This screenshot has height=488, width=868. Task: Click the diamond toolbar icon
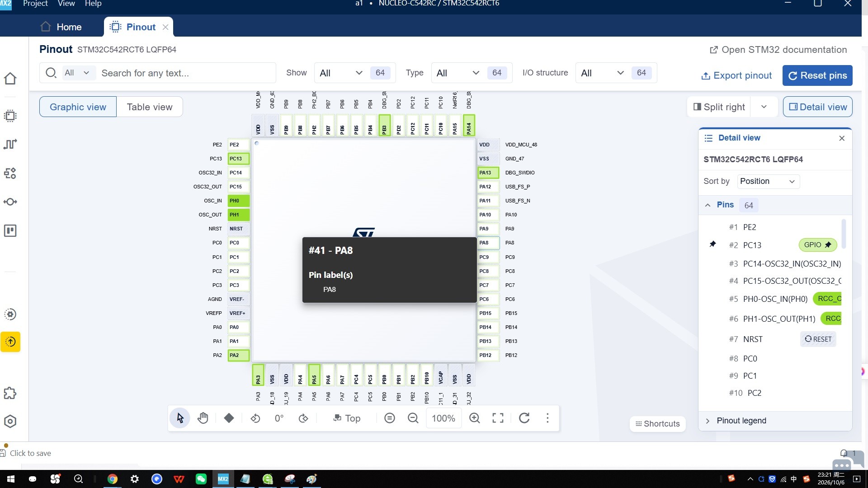229,418
